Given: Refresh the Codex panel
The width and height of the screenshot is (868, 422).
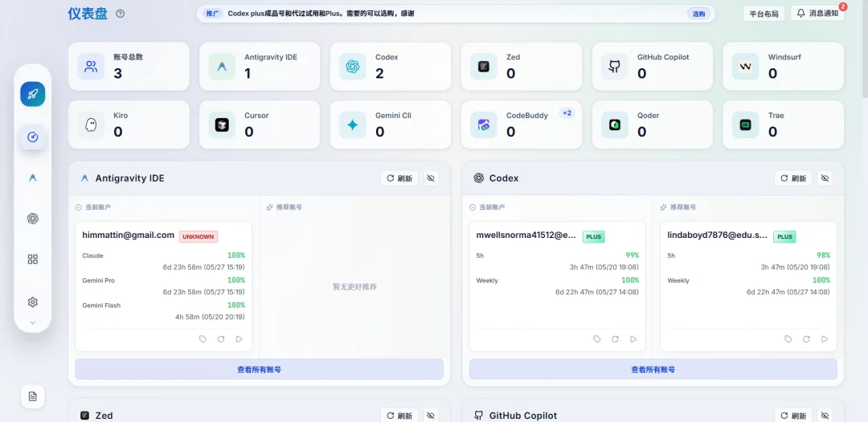Looking at the screenshot, I should [x=793, y=178].
